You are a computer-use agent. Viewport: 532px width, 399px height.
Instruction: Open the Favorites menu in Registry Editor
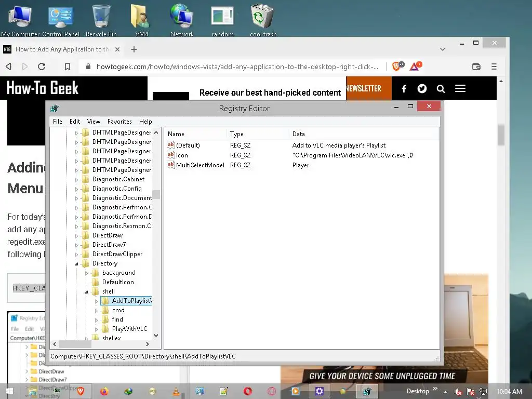[x=119, y=122]
